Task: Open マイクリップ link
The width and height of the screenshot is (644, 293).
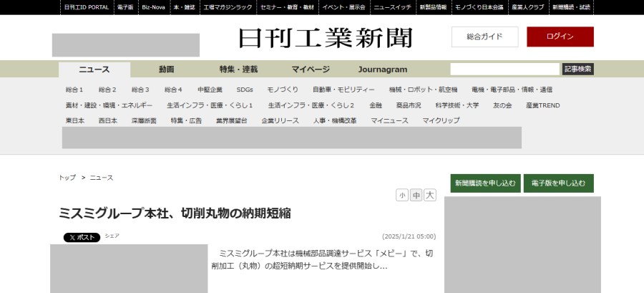Action: click(x=441, y=120)
